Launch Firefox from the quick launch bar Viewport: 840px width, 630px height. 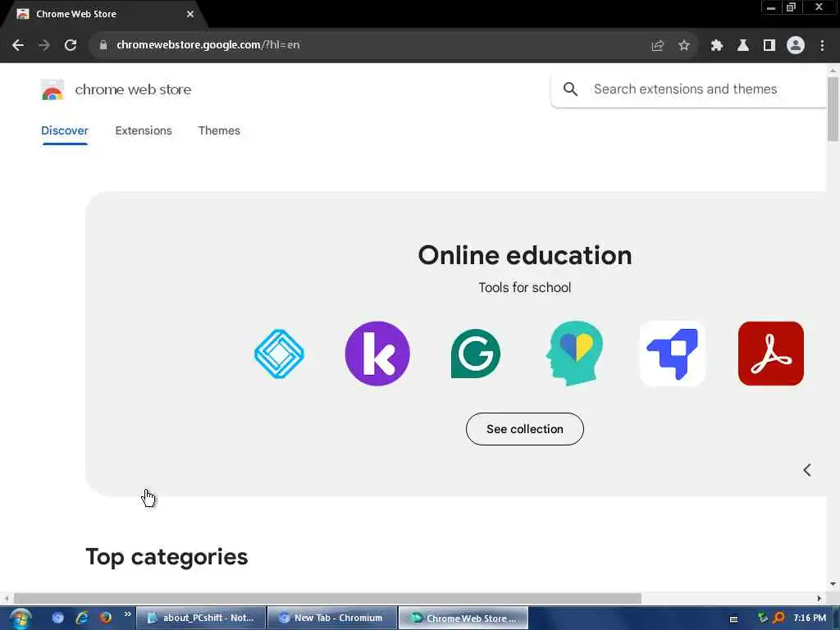tap(106, 618)
